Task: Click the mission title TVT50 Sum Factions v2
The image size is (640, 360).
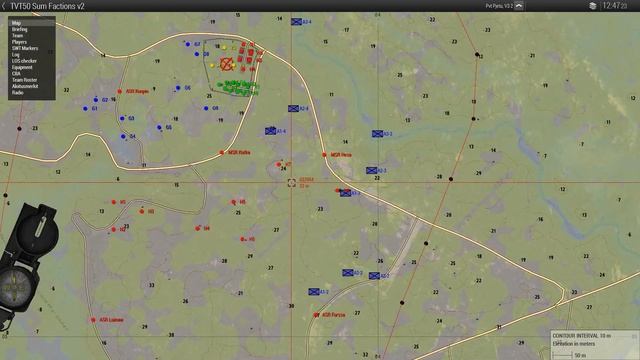Action: 47,6
